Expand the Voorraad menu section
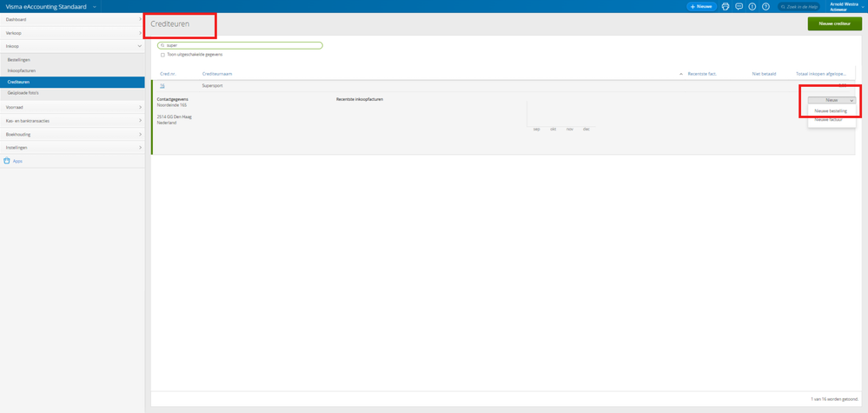This screenshot has height=413, width=868. click(x=72, y=107)
